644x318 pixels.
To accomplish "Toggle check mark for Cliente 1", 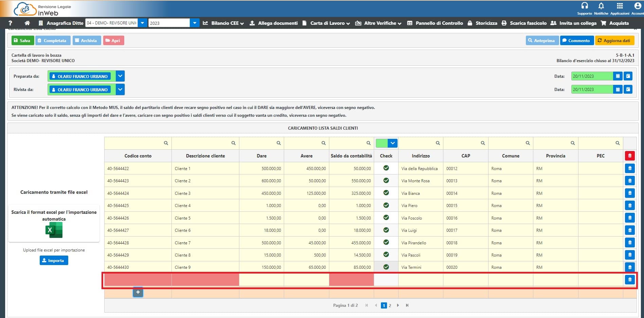I will pos(386,168).
